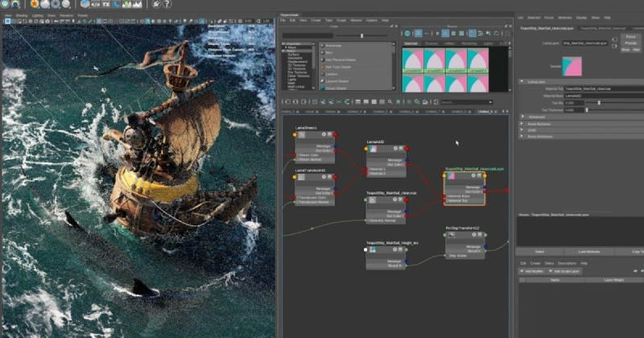Click the TX manager shelf icon
This screenshot has height=338, width=644.
106,4
